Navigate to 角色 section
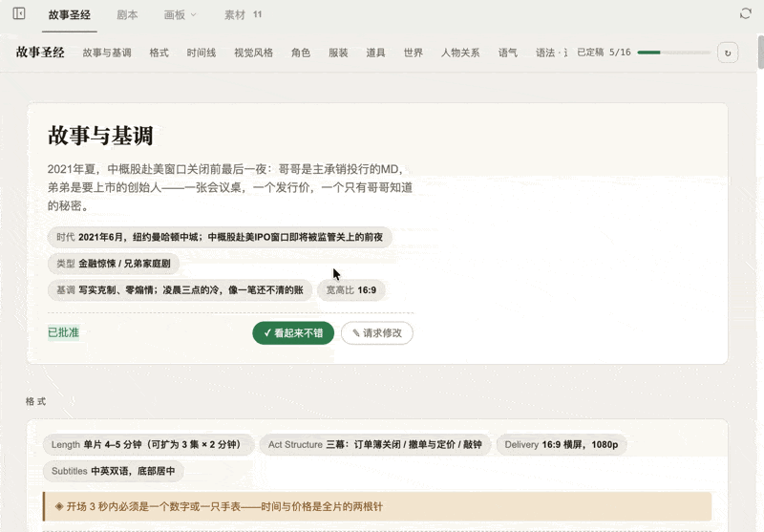The width and height of the screenshot is (764, 532). point(301,53)
